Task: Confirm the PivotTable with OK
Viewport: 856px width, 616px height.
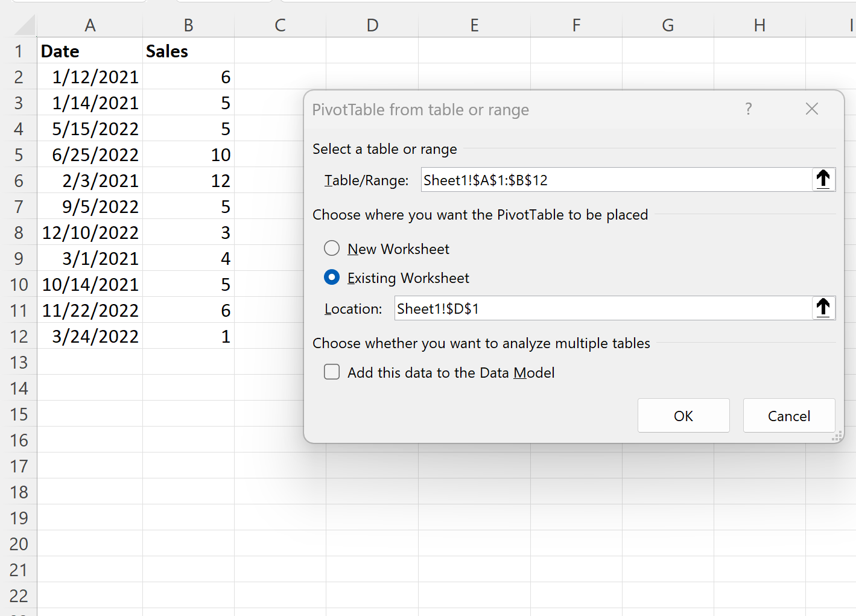Action: click(x=683, y=416)
